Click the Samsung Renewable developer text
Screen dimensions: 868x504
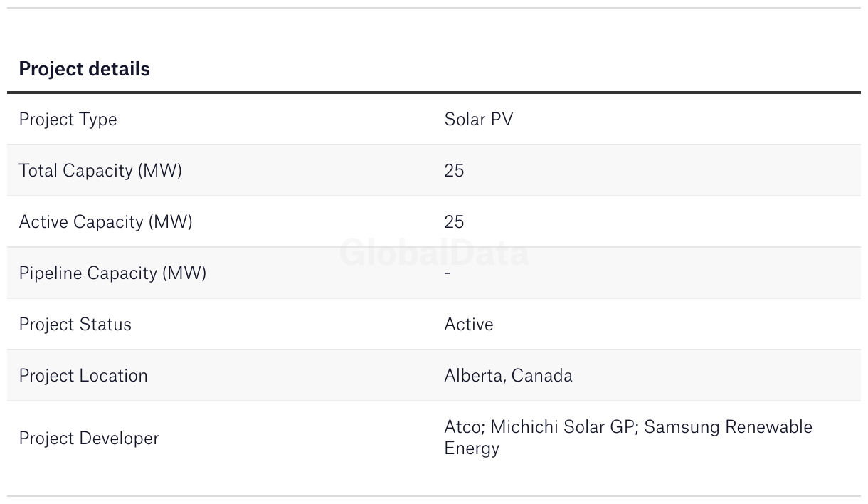[728, 427]
